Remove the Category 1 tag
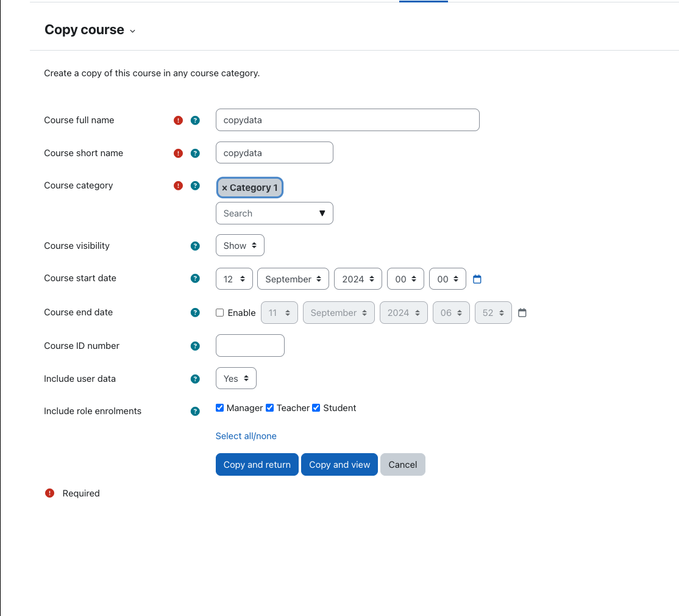The height and width of the screenshot is (616, 679). [250, 188]
